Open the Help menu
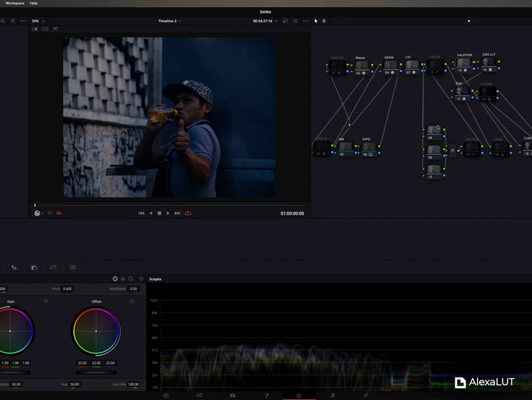This screenshot has width=532, height=400. (34, 3)
